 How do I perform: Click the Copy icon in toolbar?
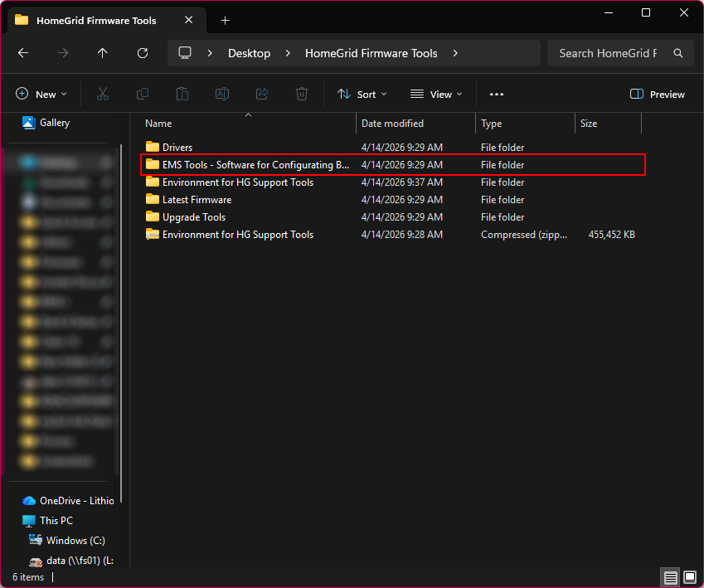click(143, 95)
